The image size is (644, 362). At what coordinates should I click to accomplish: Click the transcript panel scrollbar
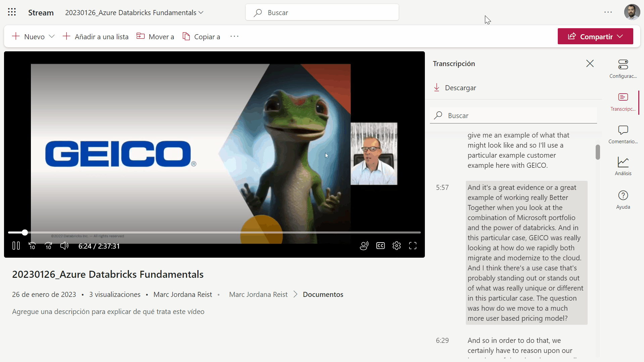pos(598,152)
